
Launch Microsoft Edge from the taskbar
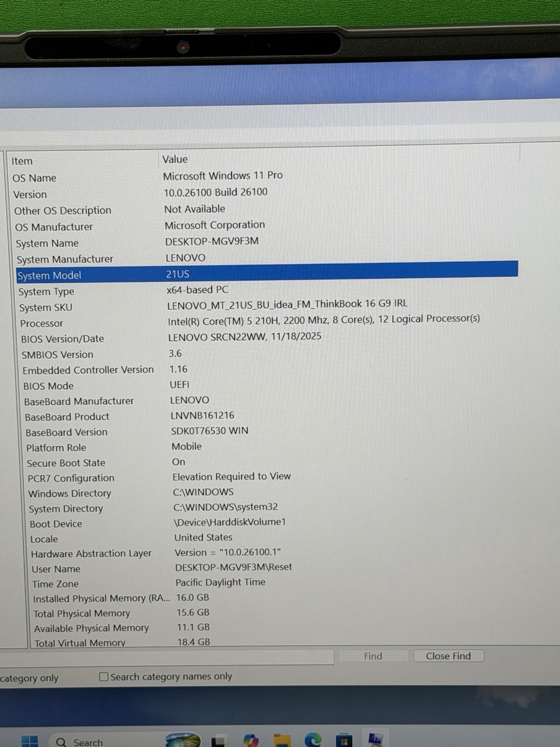(313, 740)
